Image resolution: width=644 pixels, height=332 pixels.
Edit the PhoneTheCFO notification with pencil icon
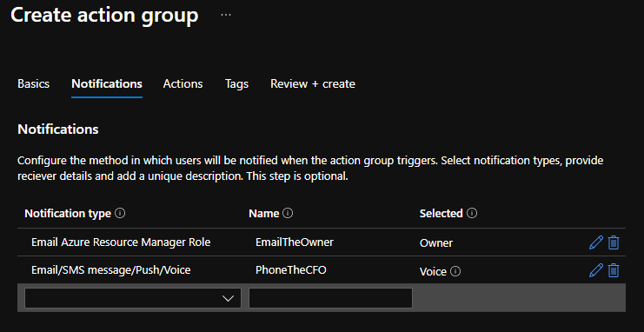[x=596, y=270]
